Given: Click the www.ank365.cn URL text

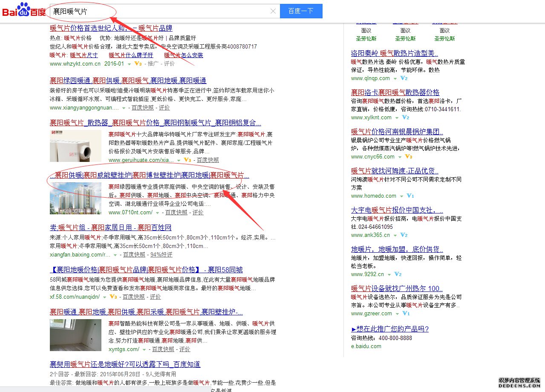Looking at the screenshot, I should (x=370, y=235).
